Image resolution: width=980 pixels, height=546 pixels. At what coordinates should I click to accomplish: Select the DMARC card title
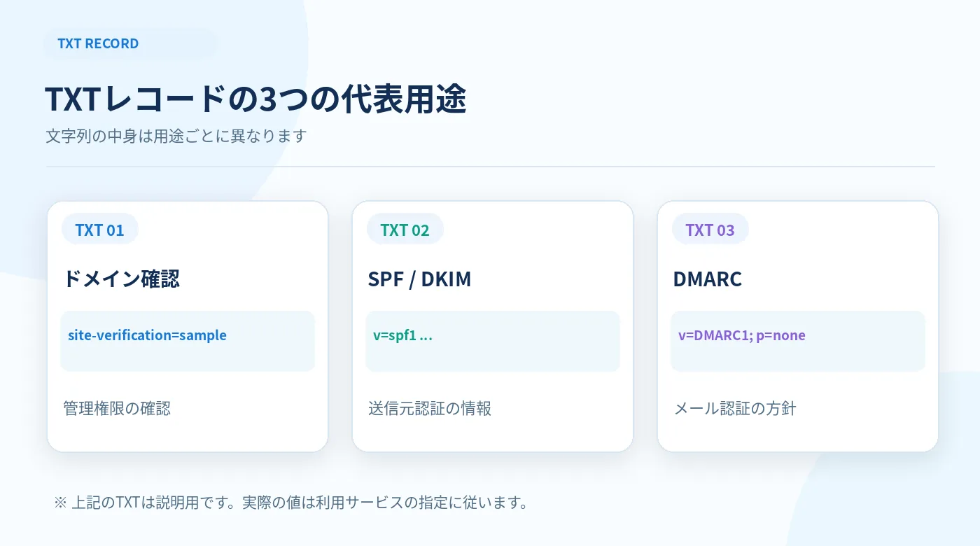pos(707,279)
